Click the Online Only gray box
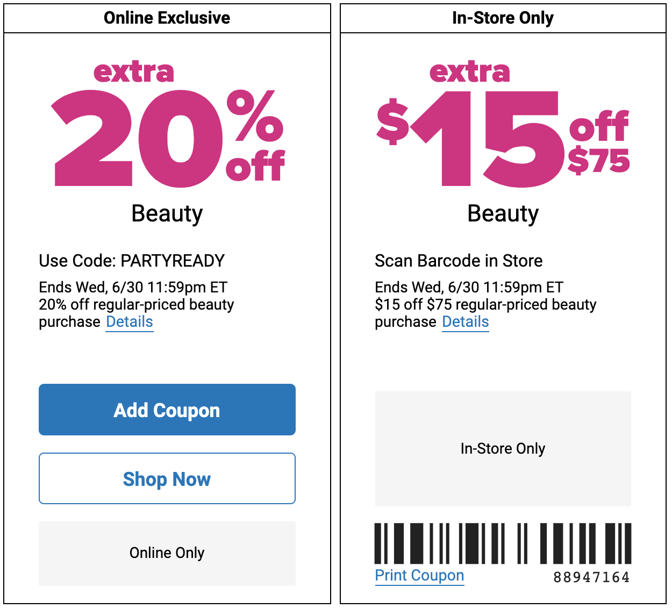Viewport: 672px width, 616px height. coord(167,553)
